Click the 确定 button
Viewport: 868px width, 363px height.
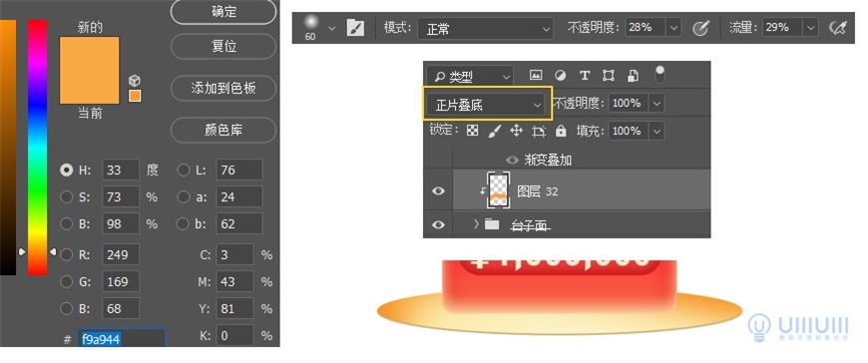[x=223, y=12]
